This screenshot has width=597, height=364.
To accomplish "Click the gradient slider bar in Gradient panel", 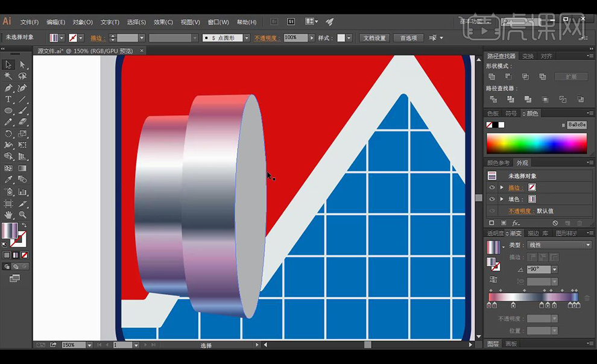I will [x=534, y=297].
